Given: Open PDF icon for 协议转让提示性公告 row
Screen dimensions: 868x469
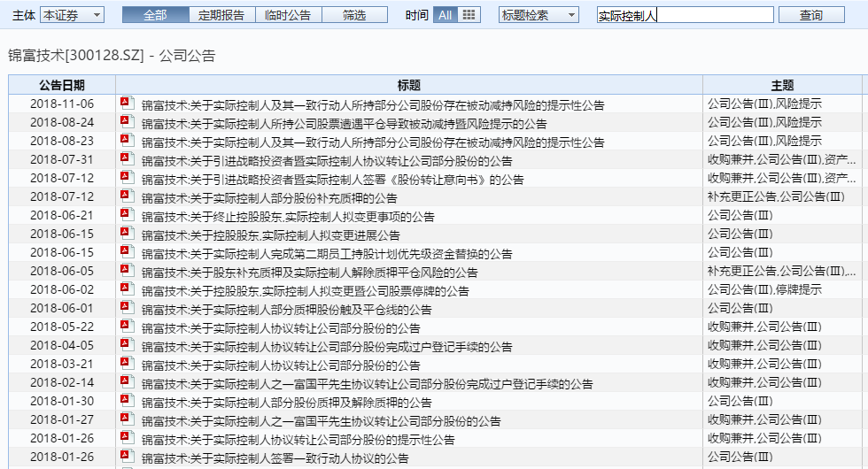Looking at the screenshot, I should coord(128,437).
